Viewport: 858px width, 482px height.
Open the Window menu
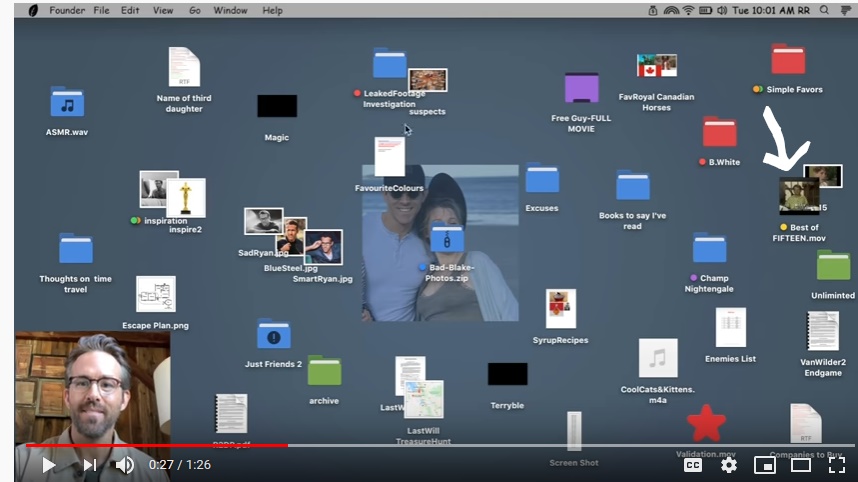230,10
